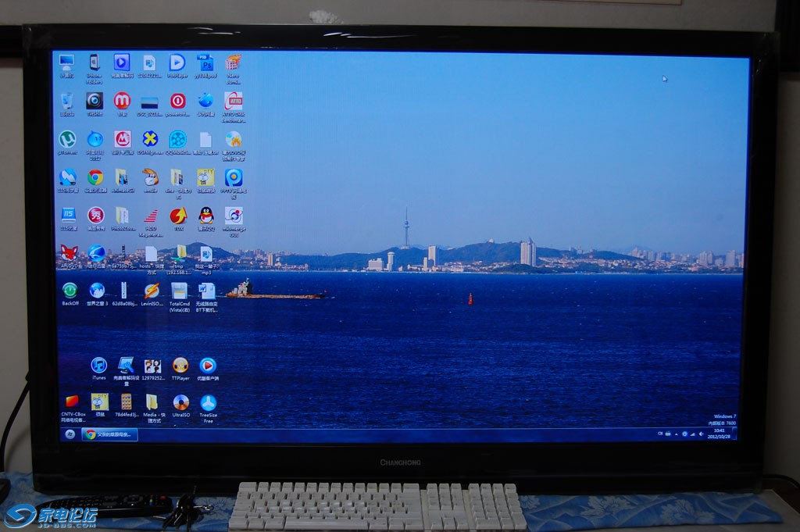Screen dimensions: 800x532
Task: Open the TreeSize Free shortcut
Action: point(208,403)
